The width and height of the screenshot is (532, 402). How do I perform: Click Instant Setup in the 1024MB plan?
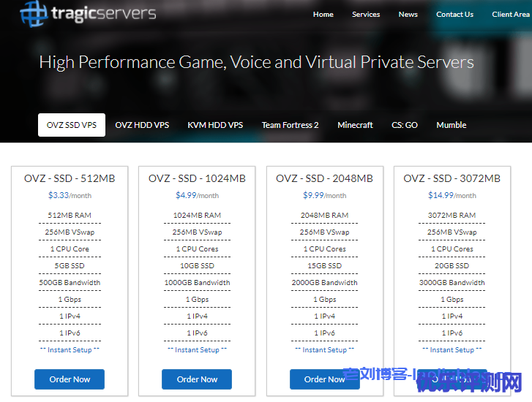point(197,350)
